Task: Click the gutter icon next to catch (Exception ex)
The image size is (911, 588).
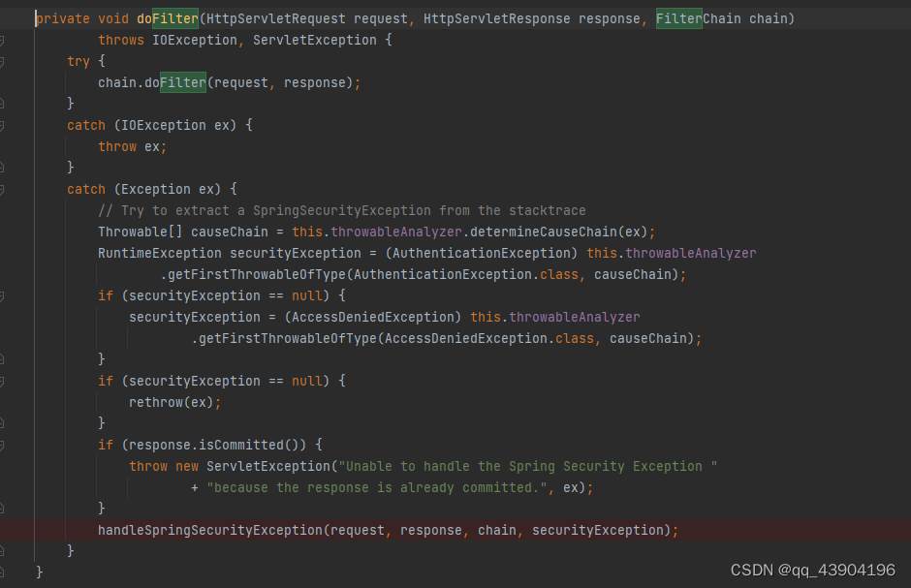Action: pyautogui.click(x=5, y=189)
